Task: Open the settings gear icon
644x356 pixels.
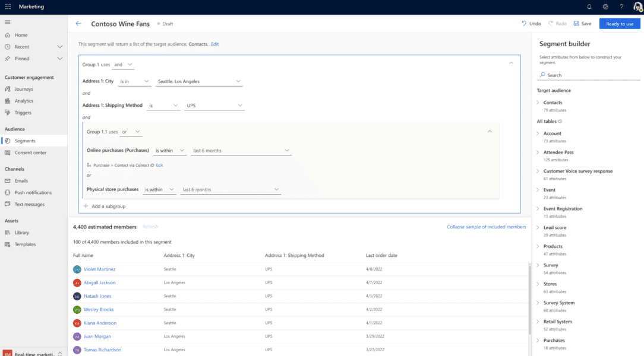Action: [605, 7]
